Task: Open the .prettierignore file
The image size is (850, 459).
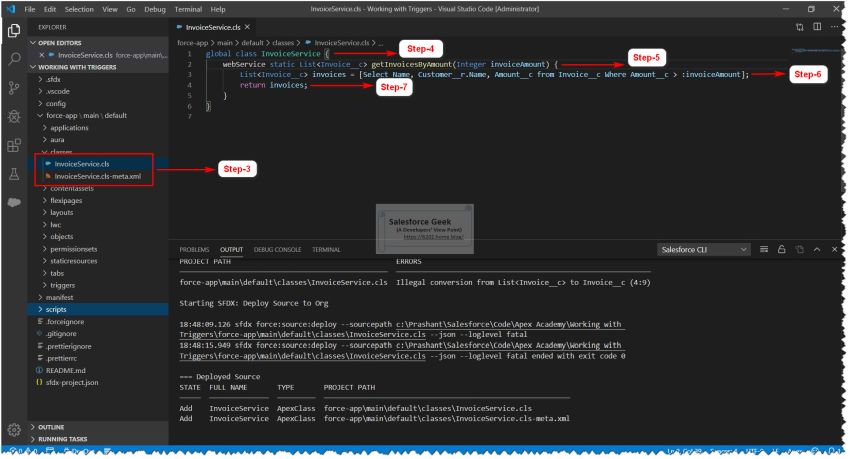Action: pyautogui.click(x=68, y=346)
